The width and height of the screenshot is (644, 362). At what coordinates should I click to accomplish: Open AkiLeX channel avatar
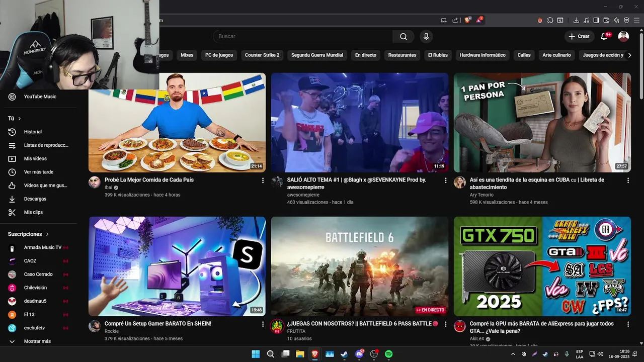coord(460,326)
